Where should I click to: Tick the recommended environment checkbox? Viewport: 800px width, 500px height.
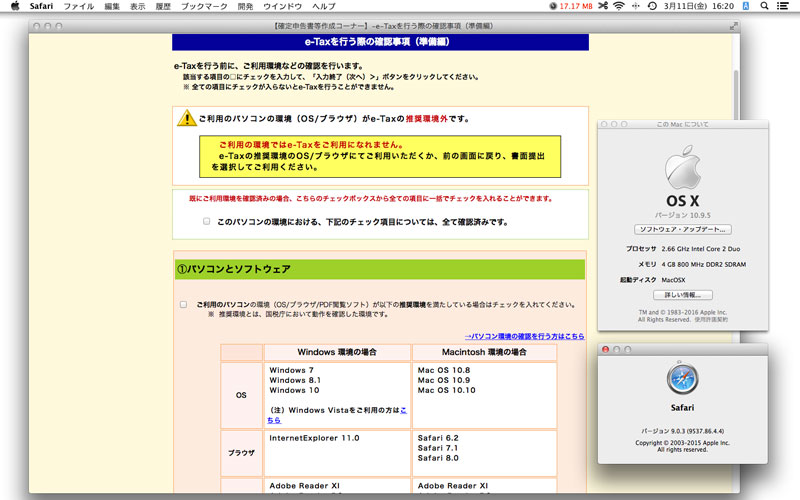[183, 304]
